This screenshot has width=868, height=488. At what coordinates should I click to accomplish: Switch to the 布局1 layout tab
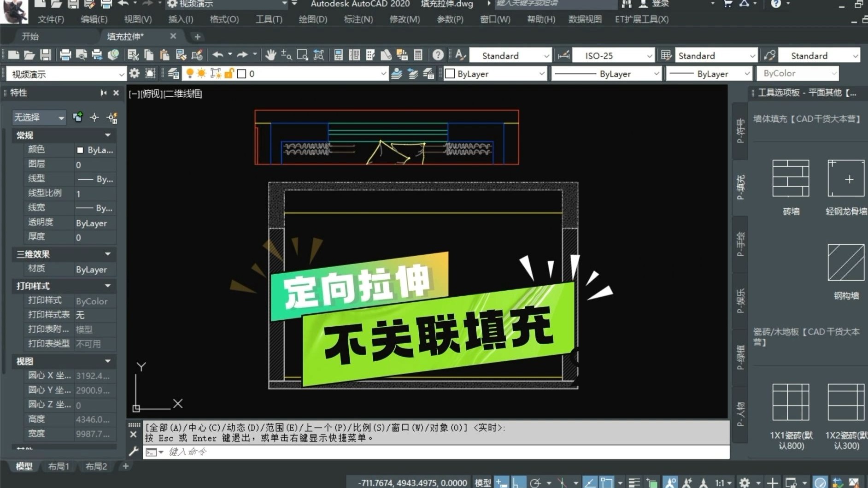click(x=58, y=466)
